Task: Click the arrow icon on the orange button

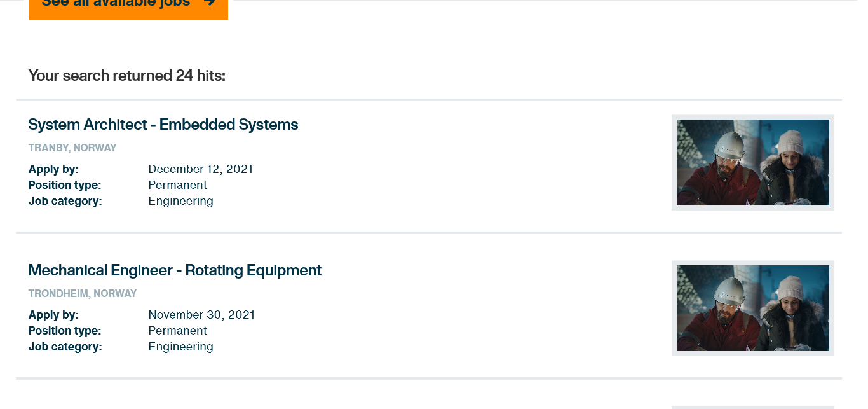Action: (x=210, y=4)
